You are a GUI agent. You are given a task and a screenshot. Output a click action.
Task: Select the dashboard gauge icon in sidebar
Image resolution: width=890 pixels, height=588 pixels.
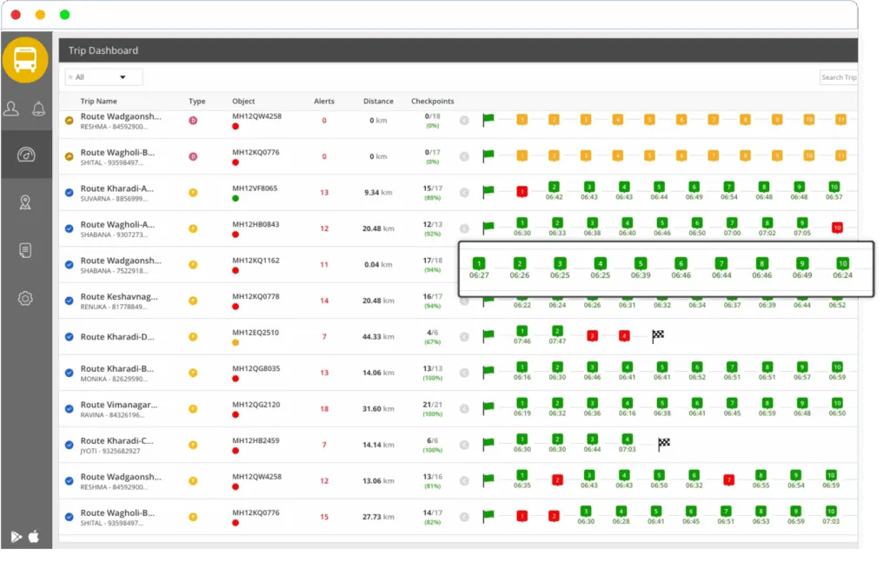click(25, 155)
